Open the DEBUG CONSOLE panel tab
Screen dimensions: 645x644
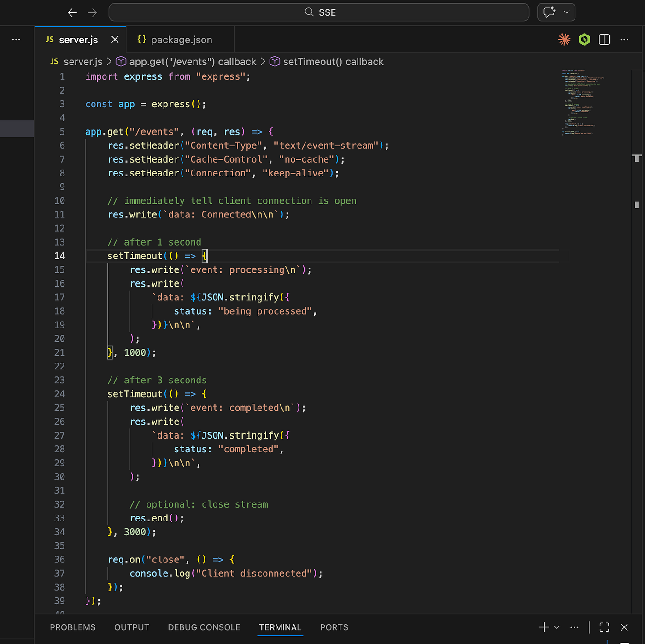point(204,627)
